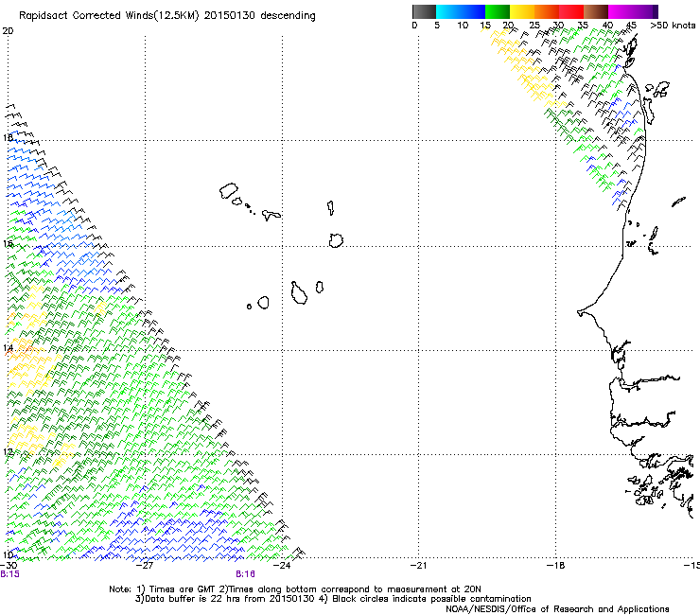Click the '35' label under the legend
This screenshot has height=615, width=700.
pos(583,26)
